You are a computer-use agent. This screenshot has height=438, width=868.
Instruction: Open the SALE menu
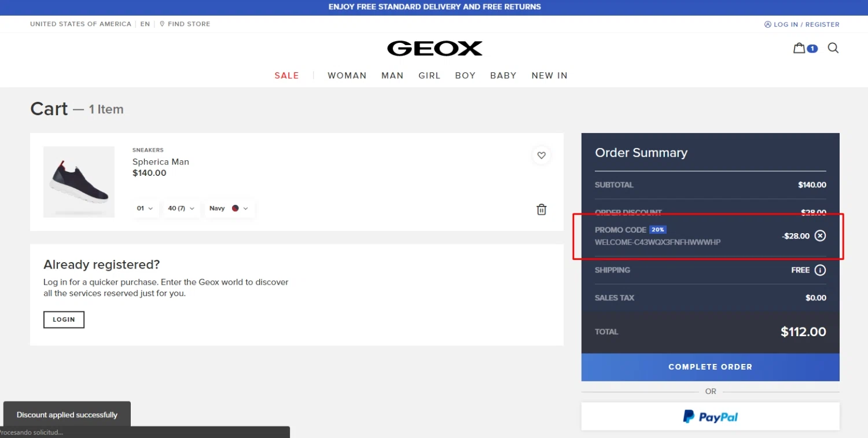coord(287,75)
